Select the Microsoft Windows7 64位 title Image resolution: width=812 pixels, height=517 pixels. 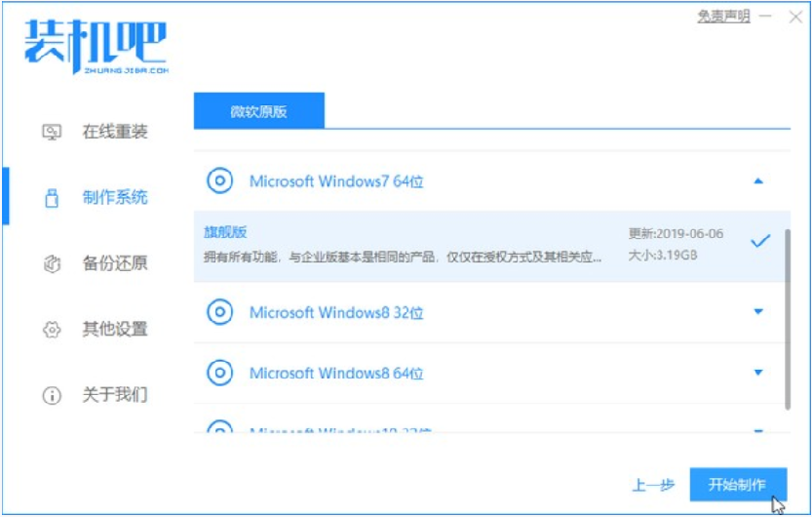pyautogui.click(x=336, y=181)
